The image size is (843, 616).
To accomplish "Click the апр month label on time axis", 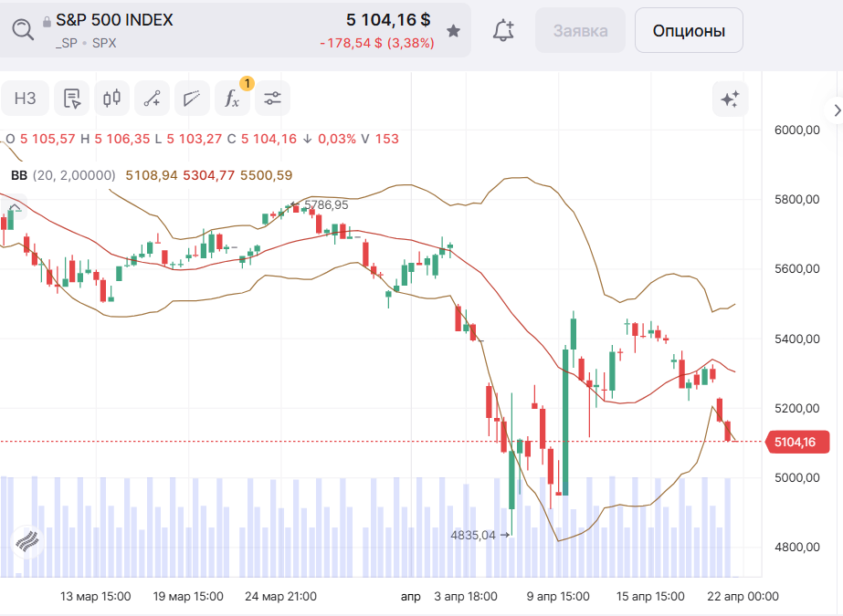I will pos(410,596).
